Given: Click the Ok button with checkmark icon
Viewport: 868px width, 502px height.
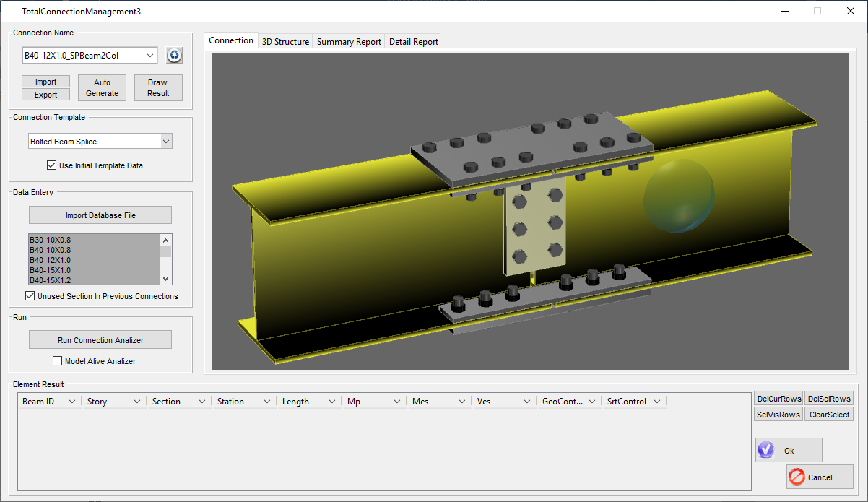Looking at the screenshot, I should tap(789, 450).
